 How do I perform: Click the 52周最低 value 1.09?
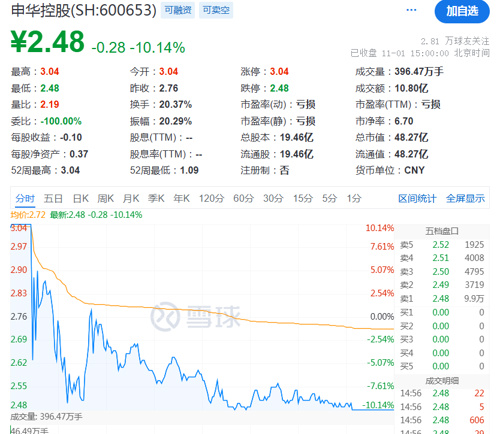click(189, 171)
